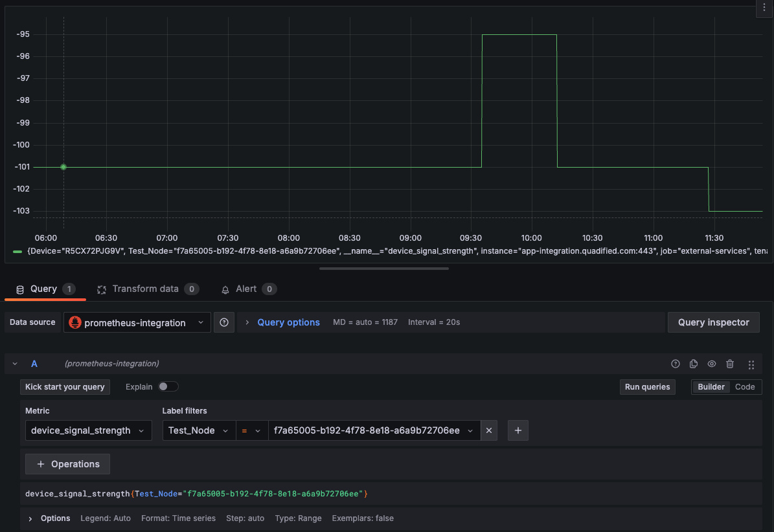Click the data source help icon
This screenshot has width=774, height=532.
coord(224,322)
